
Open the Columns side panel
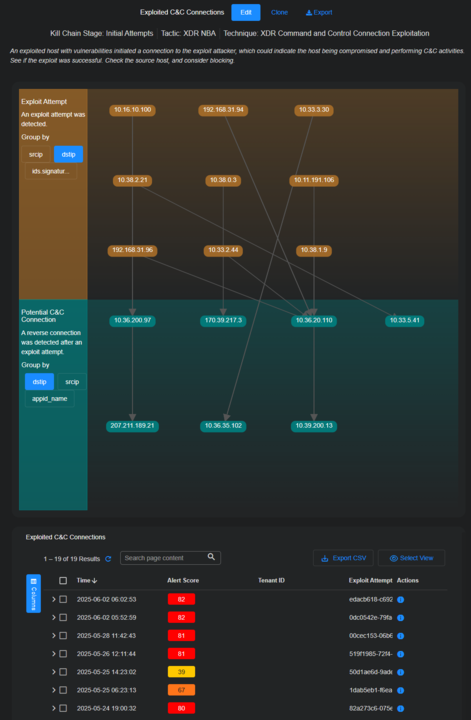[x=34, y=593]
